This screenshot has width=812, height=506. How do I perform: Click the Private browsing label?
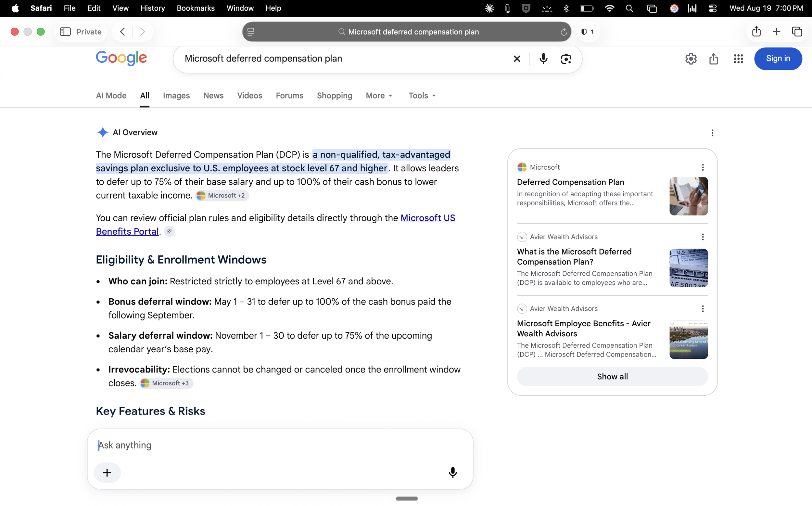[x=89, y=32]
